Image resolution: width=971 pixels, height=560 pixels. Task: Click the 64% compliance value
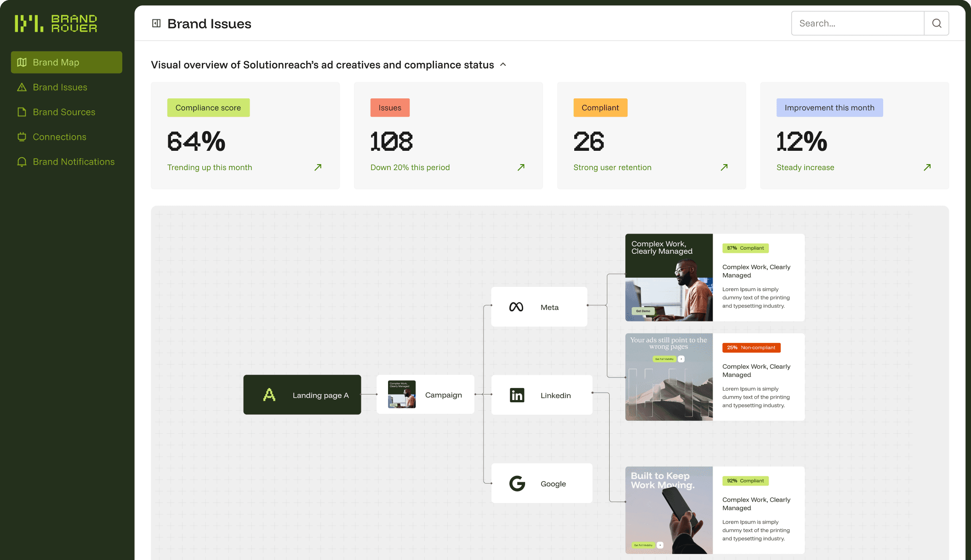[x=196, y=141]
